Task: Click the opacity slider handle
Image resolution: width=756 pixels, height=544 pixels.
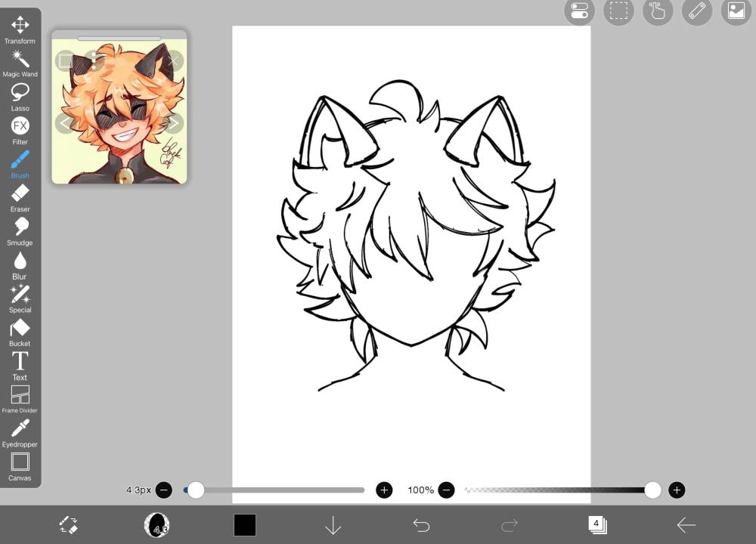Action: click(652, 490)
